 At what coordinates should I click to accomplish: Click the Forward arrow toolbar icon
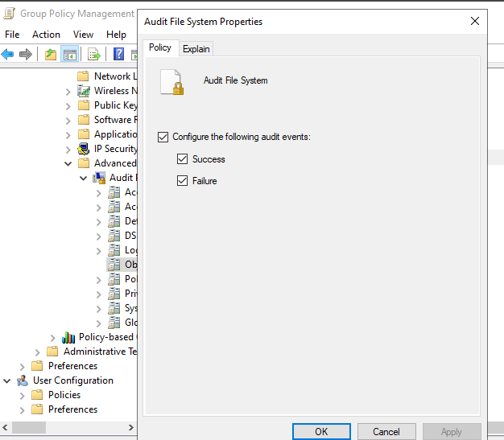tap(26, 54)
